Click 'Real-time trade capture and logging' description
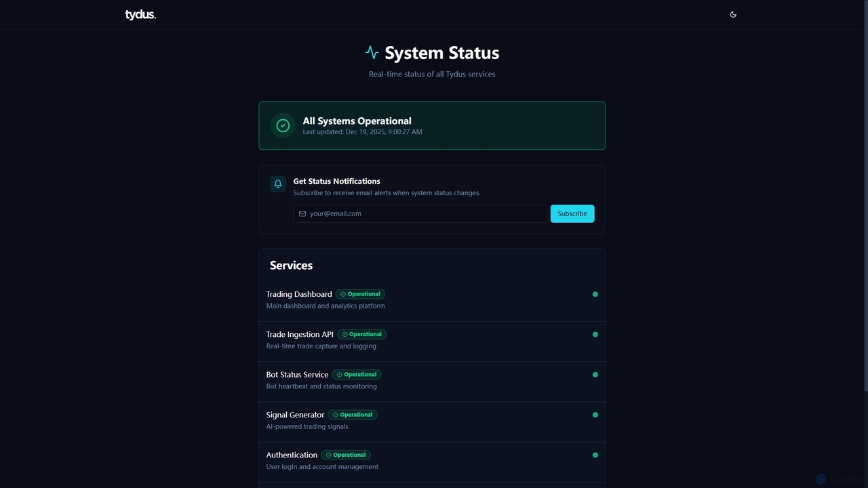Screen dimensions: 868x488 [321, 346]
